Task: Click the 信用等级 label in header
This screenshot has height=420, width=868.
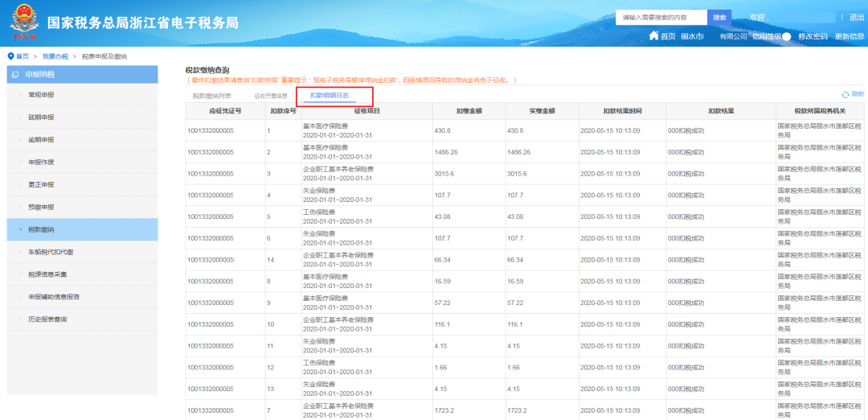Action: 767,36
